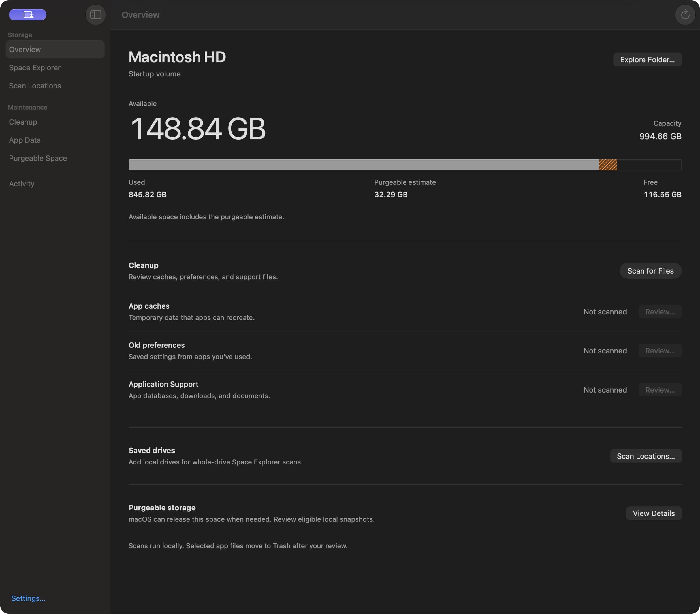Open the Cleanup sidebar section
This screenshot has width=700, height=614.
click(x=55, y=122)
